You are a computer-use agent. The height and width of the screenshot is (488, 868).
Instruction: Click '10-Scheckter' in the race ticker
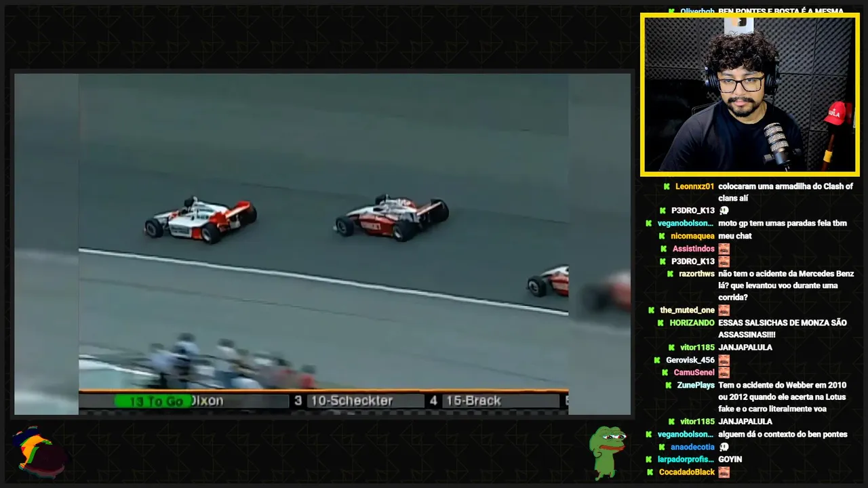[351, 401]
